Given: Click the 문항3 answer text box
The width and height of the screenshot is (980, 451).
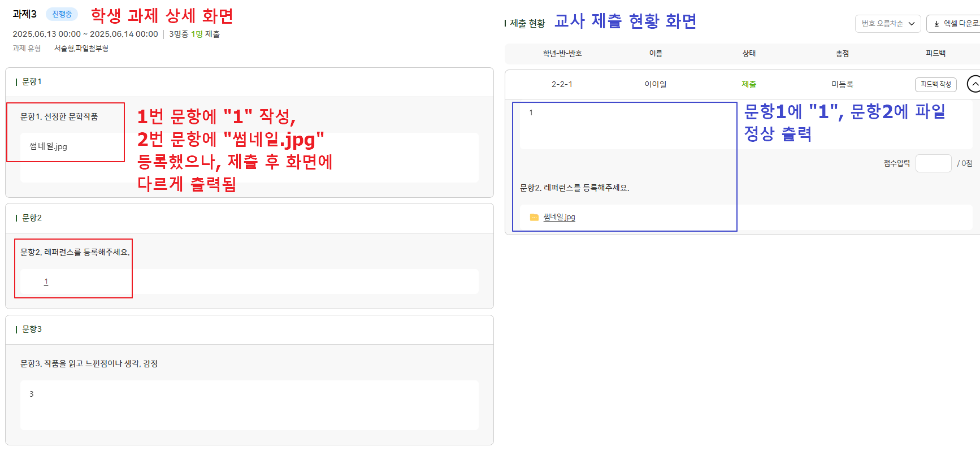Looking at the screenshot, I should pyautogui.click(x=249, y=405).
